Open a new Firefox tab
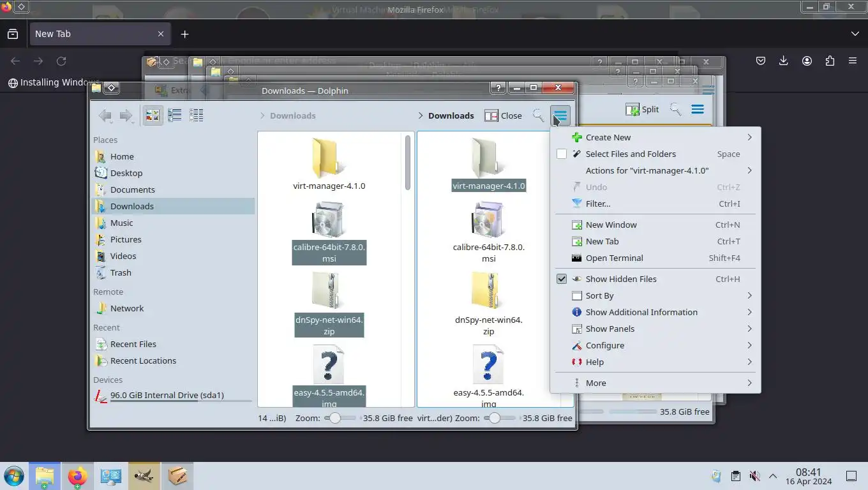This screenshot has height=490, width=868. (x=184, y=34)
